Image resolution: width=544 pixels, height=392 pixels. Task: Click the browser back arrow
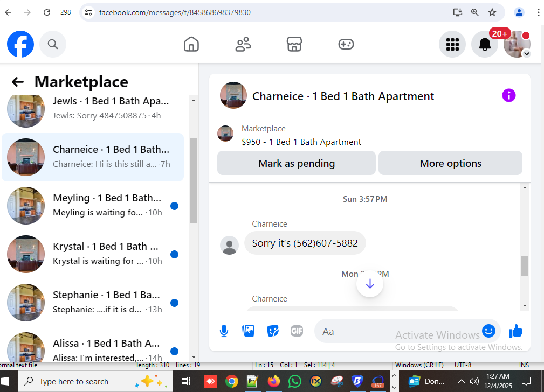pos(8,12)
